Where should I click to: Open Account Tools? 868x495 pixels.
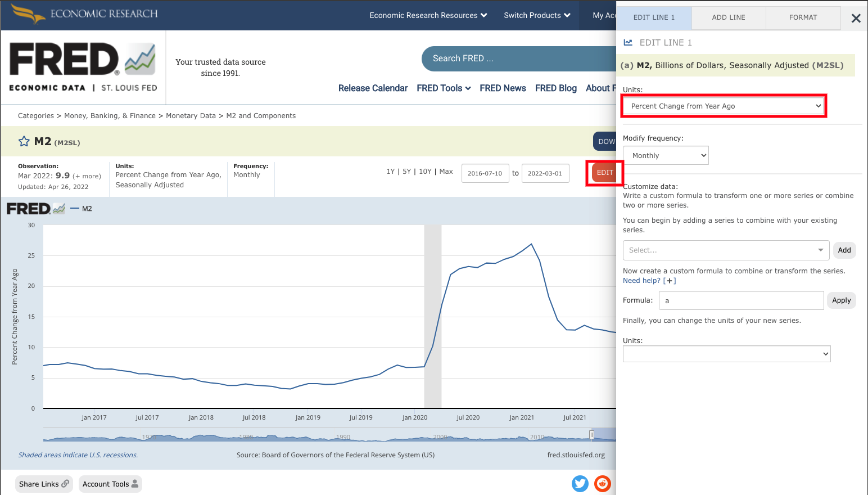[x=110, y=484]
